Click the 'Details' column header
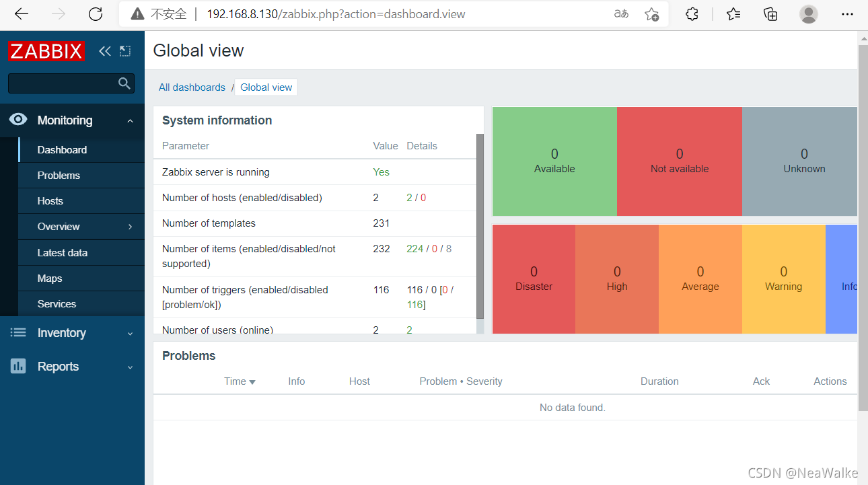The image size is (868, 485). tap(422, 146)
